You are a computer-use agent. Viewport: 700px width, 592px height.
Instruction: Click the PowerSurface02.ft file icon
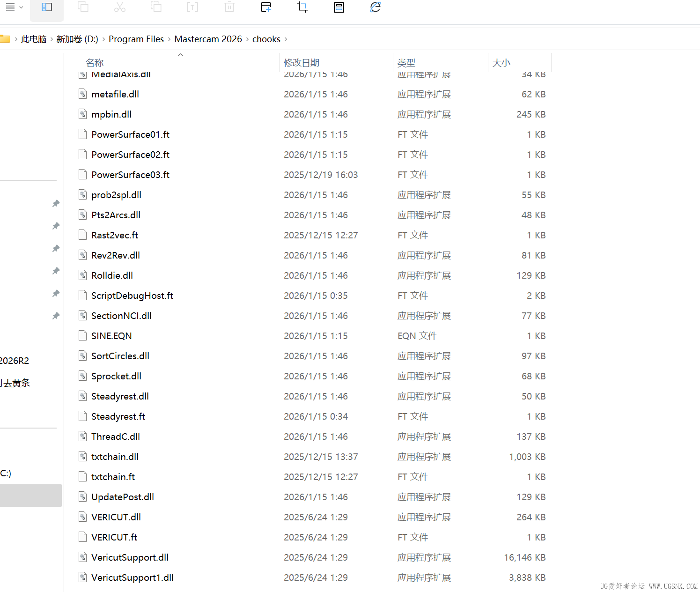point(83,155)
